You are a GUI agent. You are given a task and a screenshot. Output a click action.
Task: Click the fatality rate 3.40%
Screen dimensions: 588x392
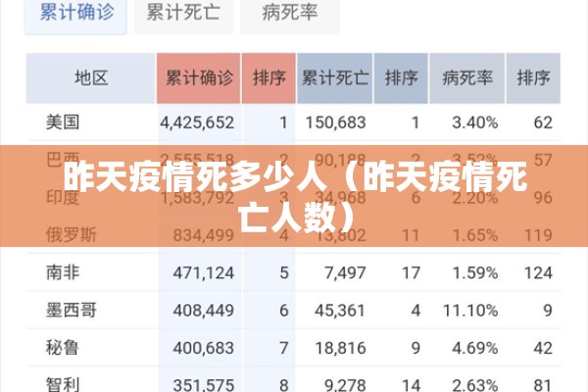pyautogui.click(x=474, y=122)
